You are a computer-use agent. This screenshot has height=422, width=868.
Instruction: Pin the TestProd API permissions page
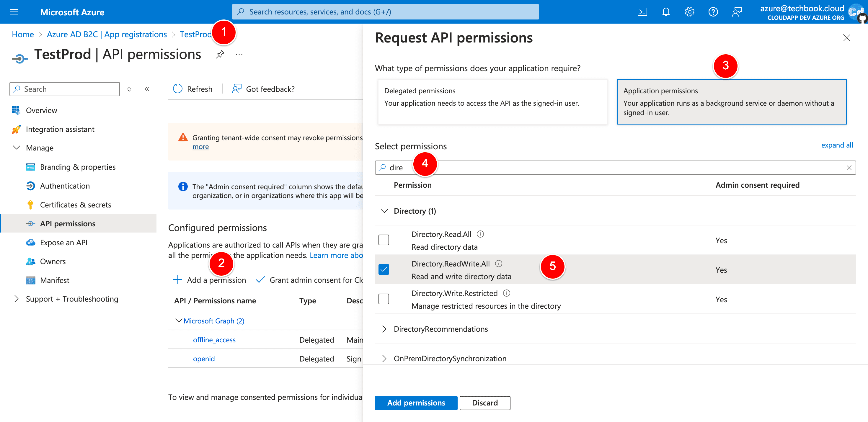[220, 54]
